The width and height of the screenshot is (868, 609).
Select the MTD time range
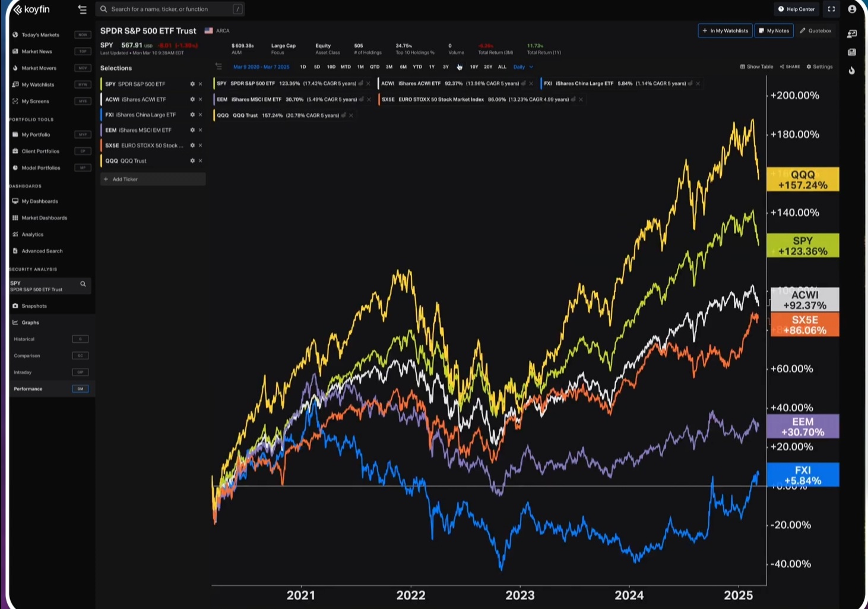coord(346,67)
